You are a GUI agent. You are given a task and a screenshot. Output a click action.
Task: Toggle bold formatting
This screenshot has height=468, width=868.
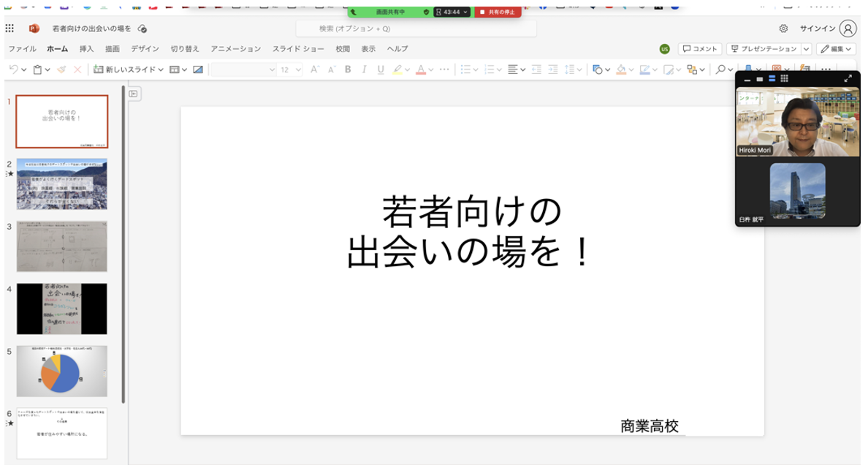click(x=348, y=69)
